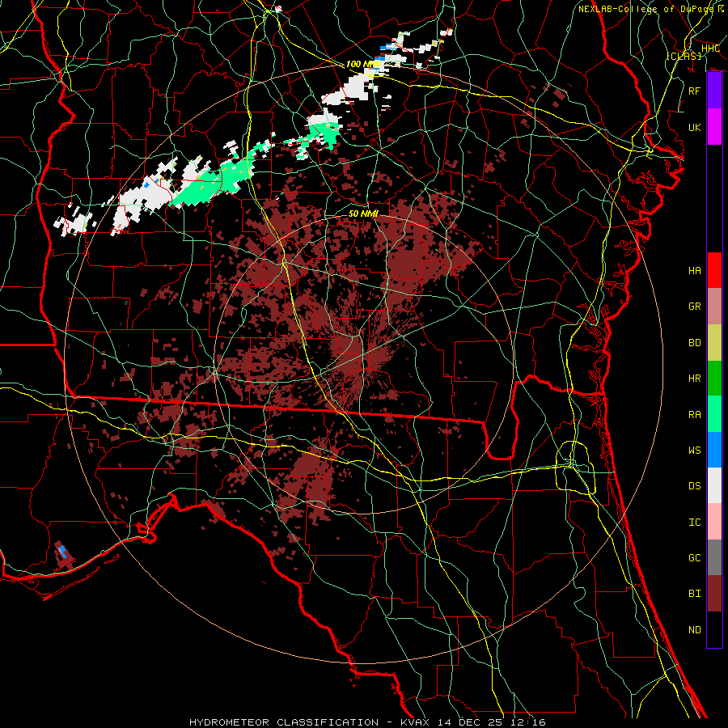Click the ND black legend swatch
728x728 pixels.
pos(714,629)
